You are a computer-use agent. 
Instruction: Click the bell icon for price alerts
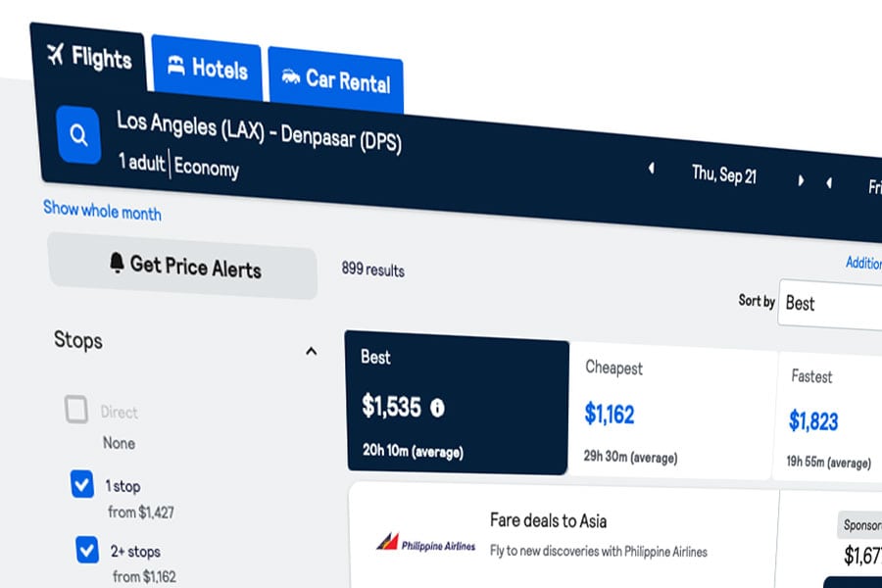pos(117,263)
